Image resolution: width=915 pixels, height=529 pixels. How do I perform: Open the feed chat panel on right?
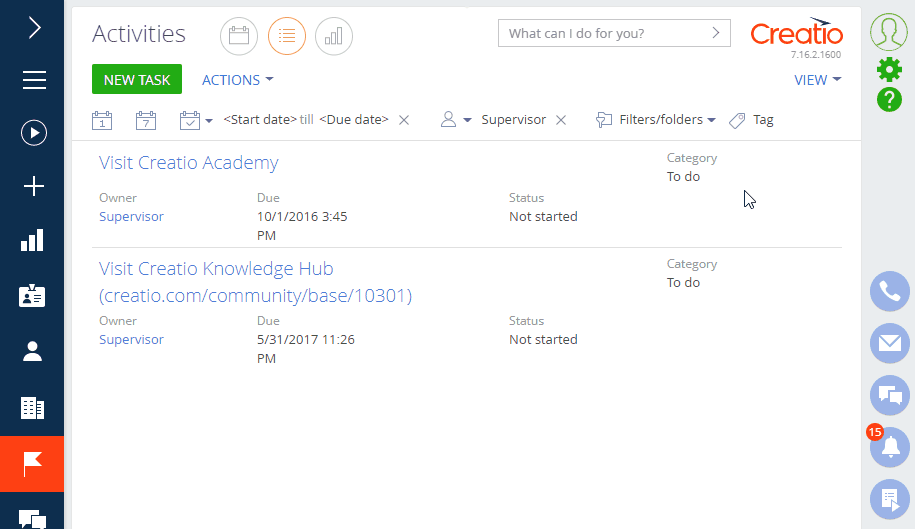point(890,395)
